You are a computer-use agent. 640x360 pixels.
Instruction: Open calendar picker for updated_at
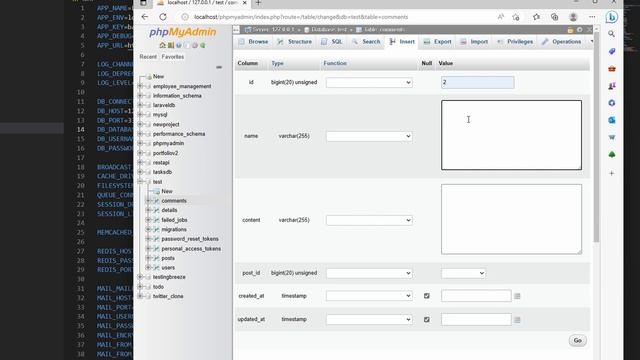click(517, 320)
